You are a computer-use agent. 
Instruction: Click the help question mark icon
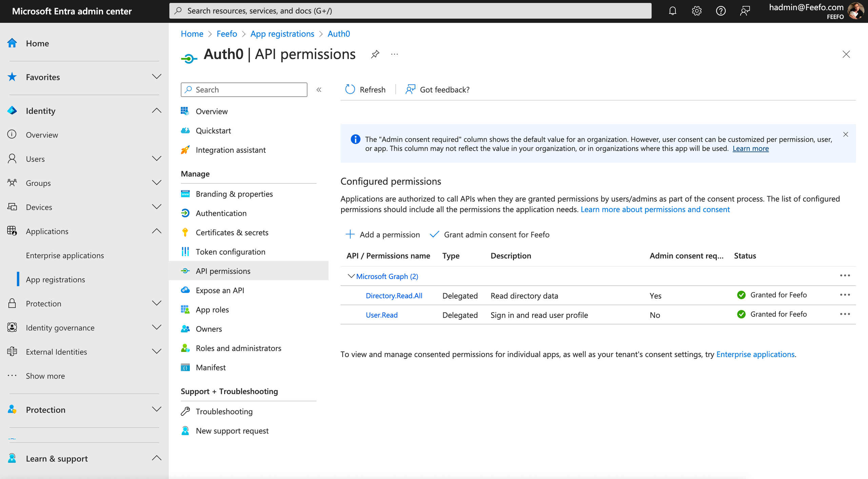coord(721,11)
